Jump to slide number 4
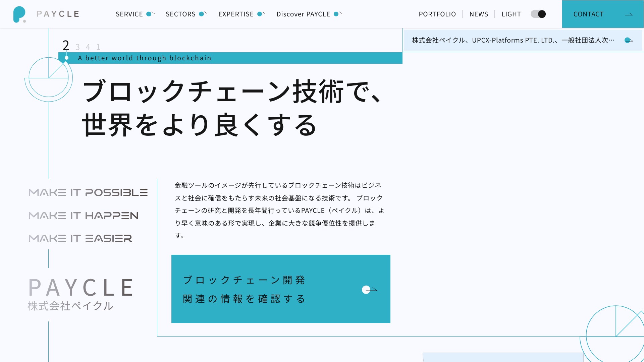The width and height of the screenshot is (644, 362). click(x=88, y=47)
